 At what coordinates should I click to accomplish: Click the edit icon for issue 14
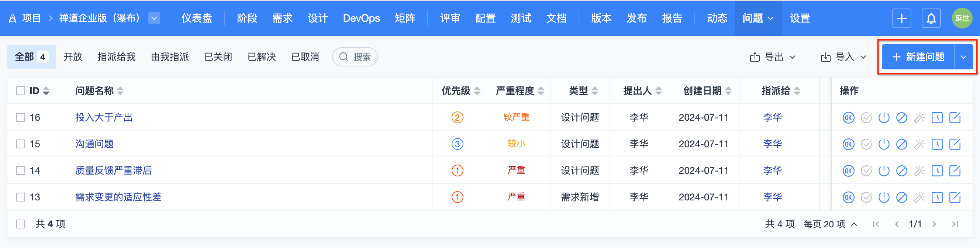tap(955, 171)
